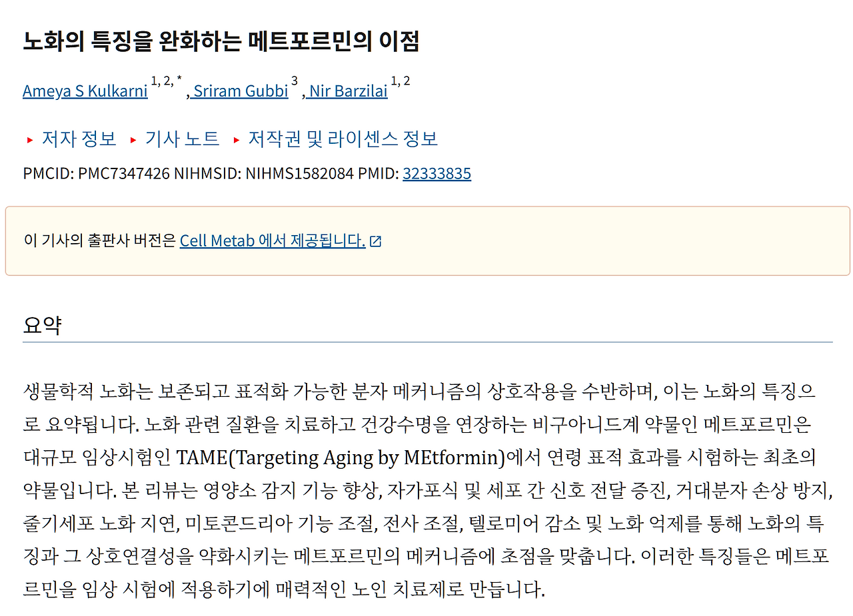Click superscript affiliations 1, 2 after Nir Barzilai

(401, 82)
